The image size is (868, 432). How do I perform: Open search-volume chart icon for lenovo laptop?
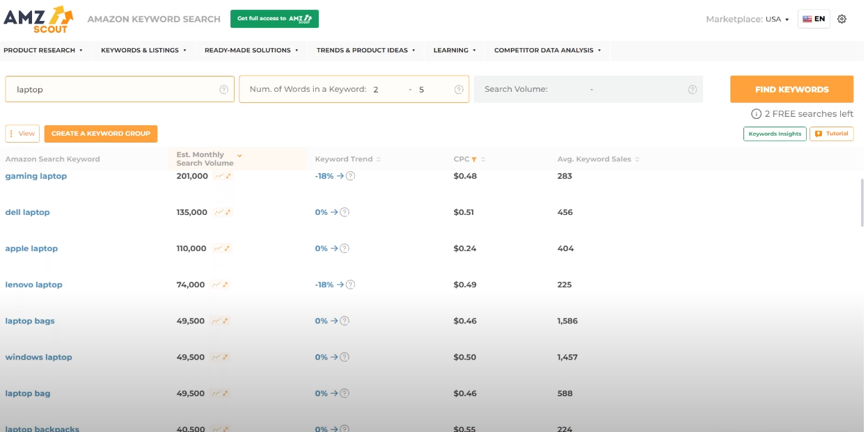pos(220,285)
